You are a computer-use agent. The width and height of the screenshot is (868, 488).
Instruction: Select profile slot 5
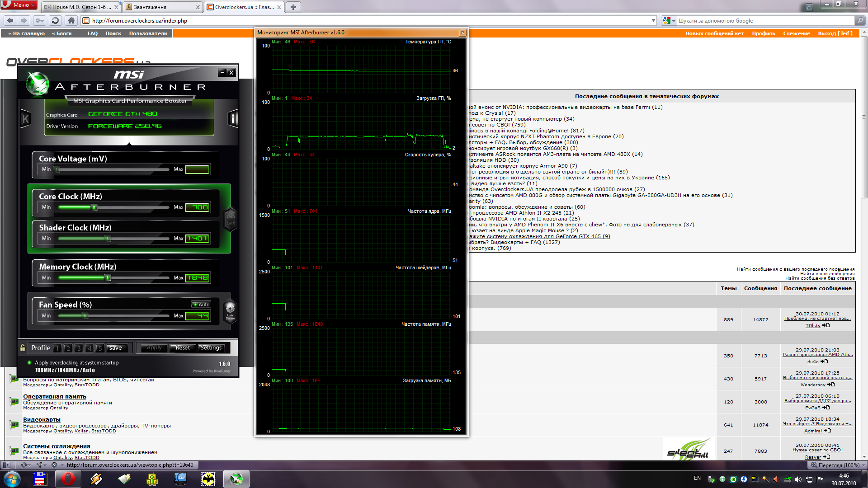[x=100, y=348]
